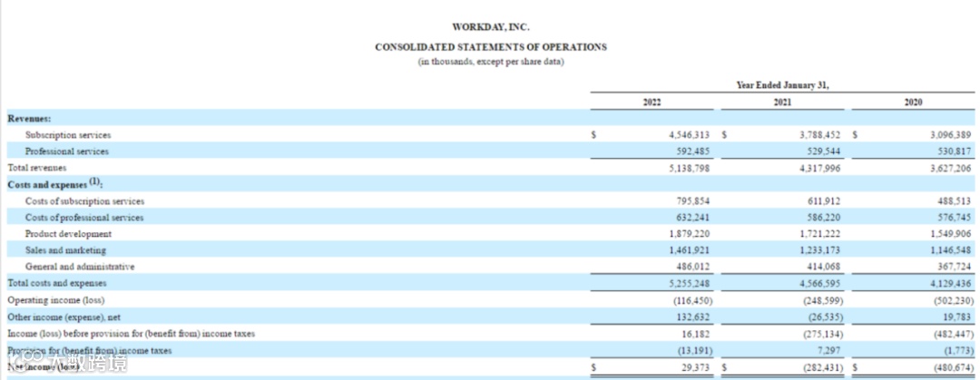
Task: Click the 132,632 other income value
Action: (x=694, y=317)
